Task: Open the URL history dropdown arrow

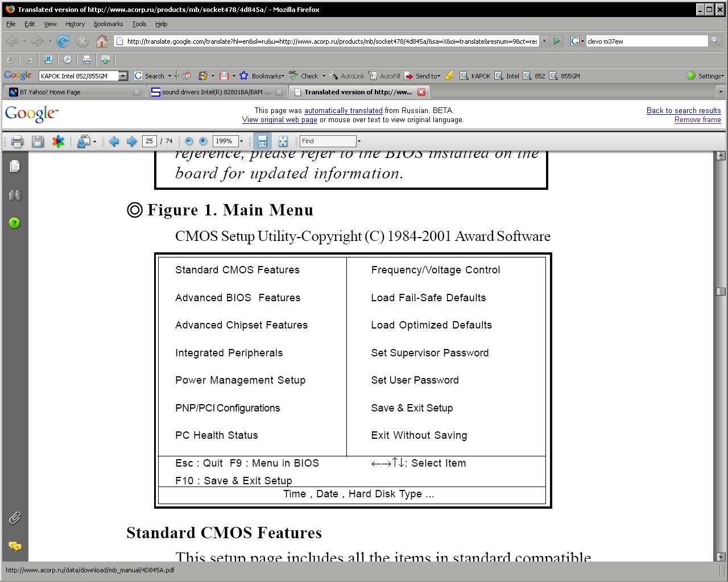Action: pos(544,41)
